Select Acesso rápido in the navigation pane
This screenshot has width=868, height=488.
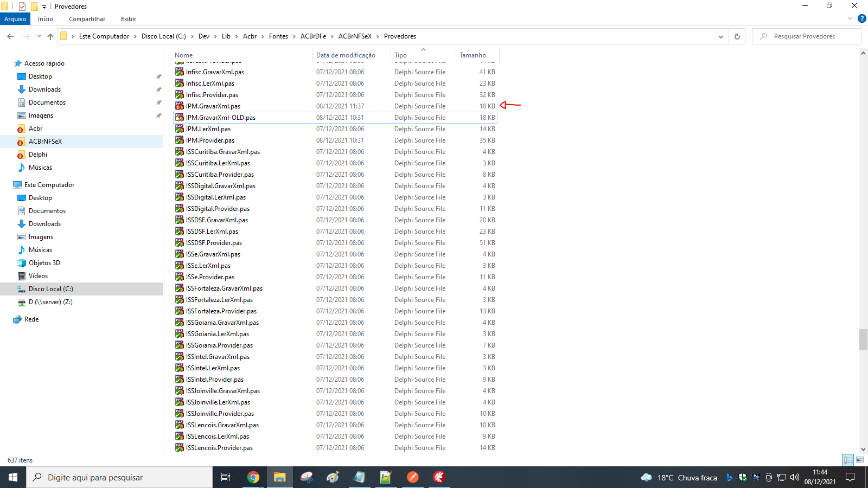(x=44, y=63)
